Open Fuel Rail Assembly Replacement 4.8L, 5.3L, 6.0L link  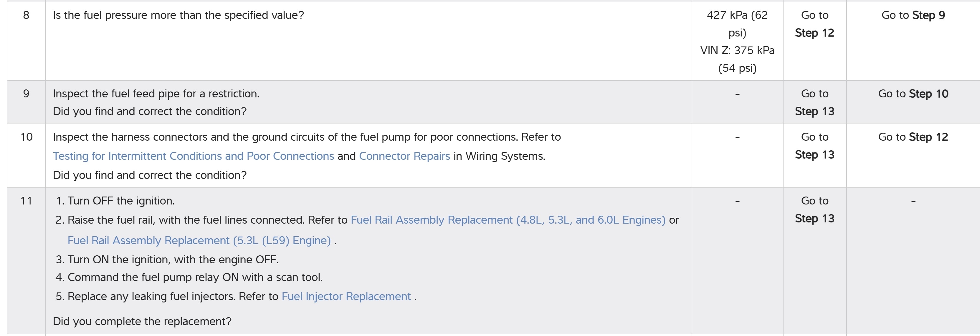[x=508, y=220]
